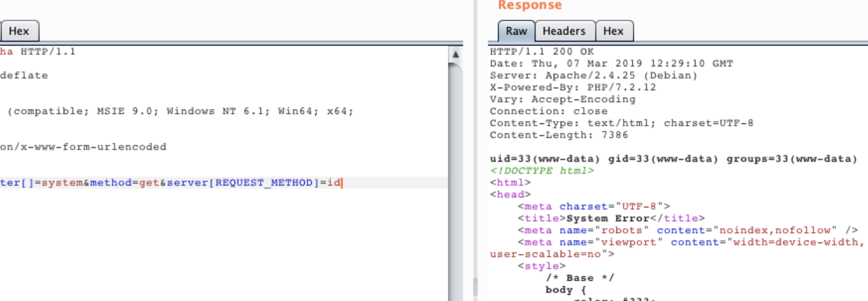Click the 'Server: Apache/2.4.25 (Debian)' line

click(x=593, y=75)
